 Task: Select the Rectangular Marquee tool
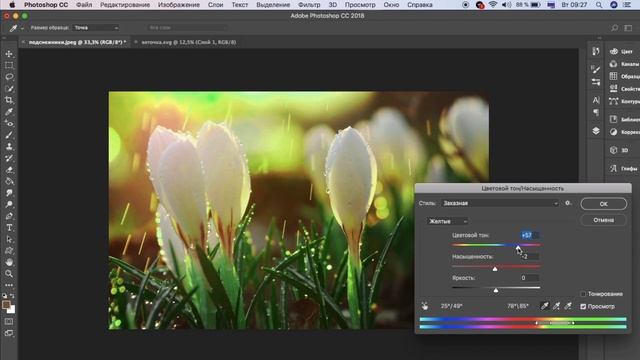[9, 65]
